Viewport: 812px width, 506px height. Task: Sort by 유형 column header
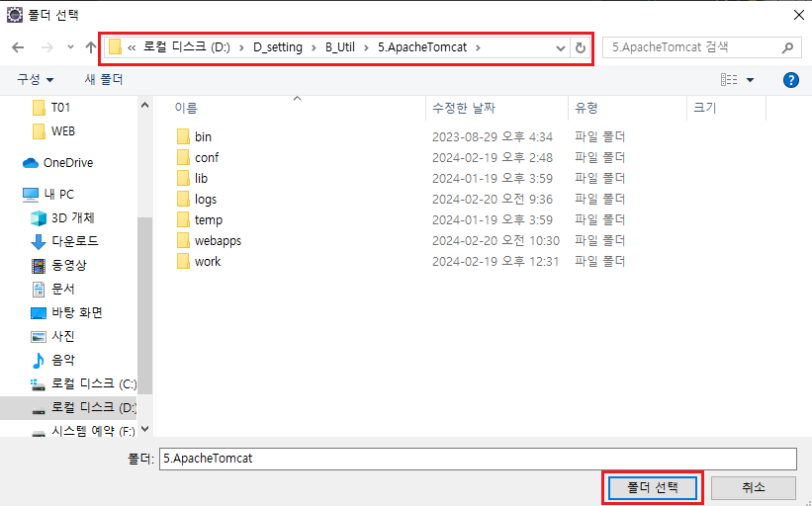click(586, 108)
